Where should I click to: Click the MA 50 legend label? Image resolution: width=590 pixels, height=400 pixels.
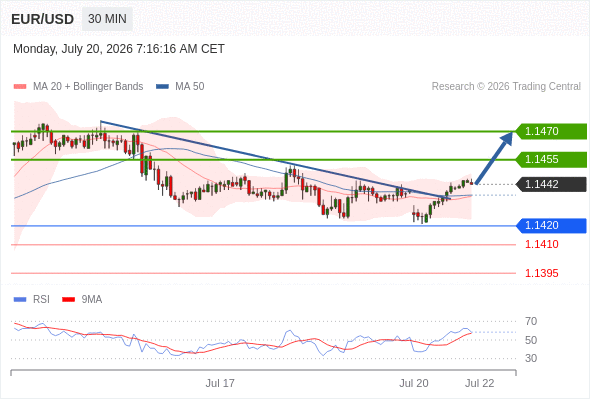pos(190,87)
